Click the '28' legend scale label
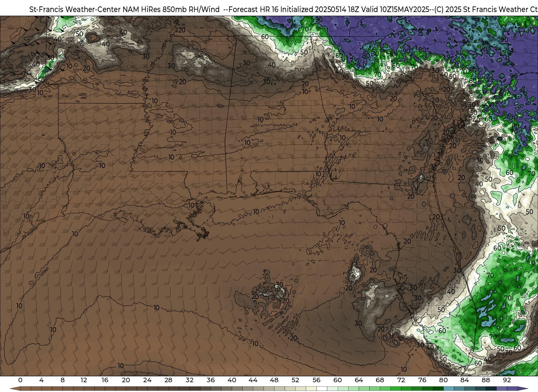 coord(168,380)
